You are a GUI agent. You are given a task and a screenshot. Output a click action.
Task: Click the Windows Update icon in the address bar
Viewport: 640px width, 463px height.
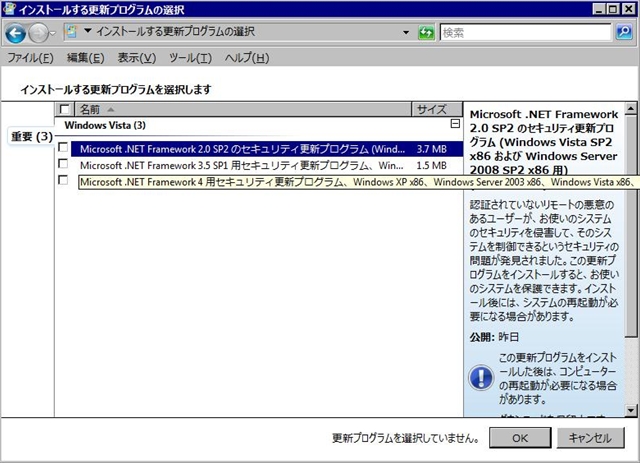click(x=71, y=31)
